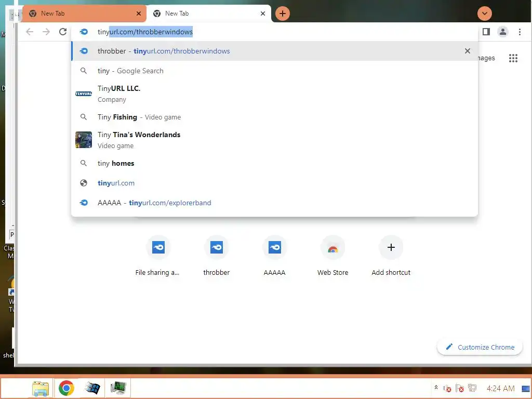Viewport: 532px width, 399px height.
Task: Switch to the first New Tab tab
Action: pos(85,14)
